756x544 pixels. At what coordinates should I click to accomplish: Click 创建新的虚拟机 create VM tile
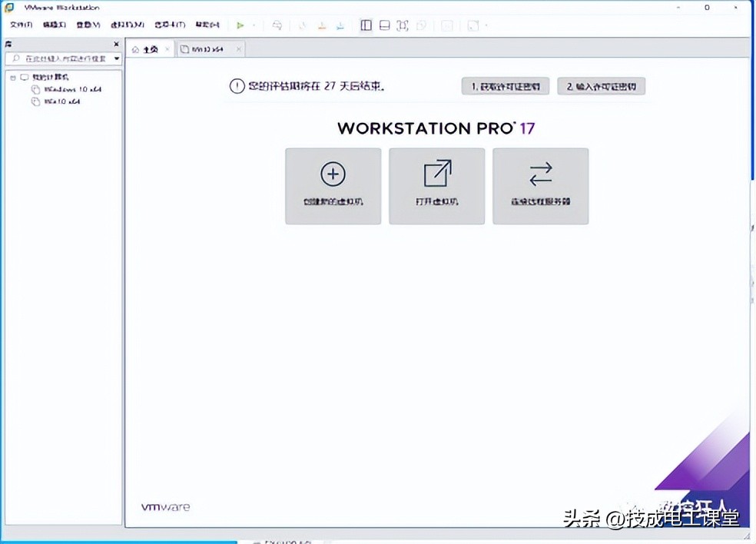pyautogui.click(x=333, y=186)
